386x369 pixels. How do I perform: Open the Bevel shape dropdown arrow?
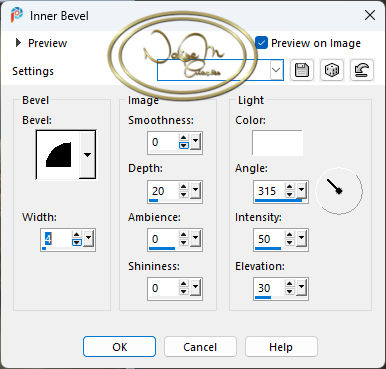(x=87, y=155)
